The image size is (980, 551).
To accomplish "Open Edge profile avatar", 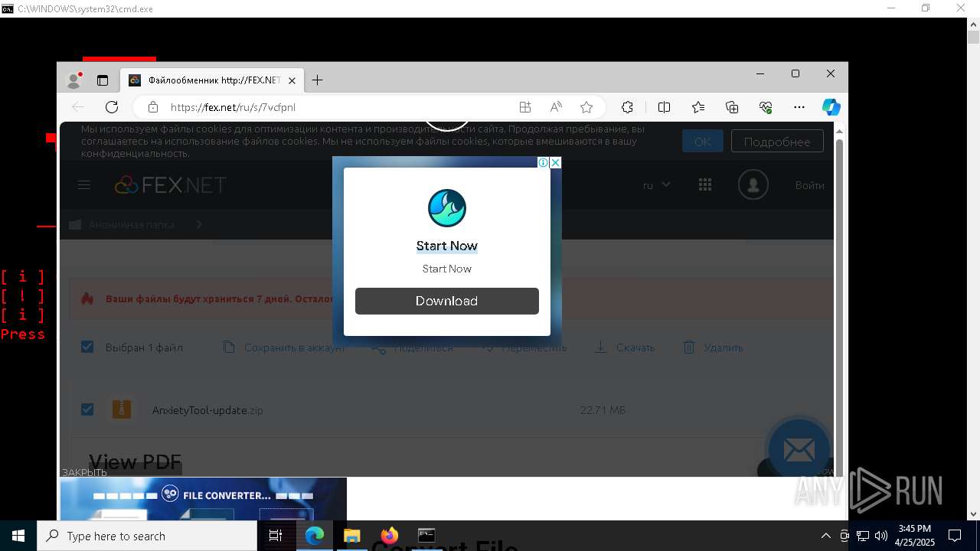I will (x=74, y=80).
